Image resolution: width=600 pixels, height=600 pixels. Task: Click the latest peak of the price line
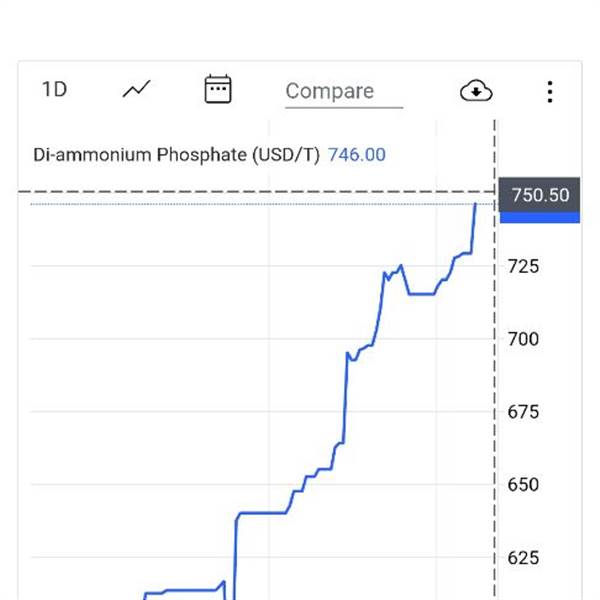point(475,205)
